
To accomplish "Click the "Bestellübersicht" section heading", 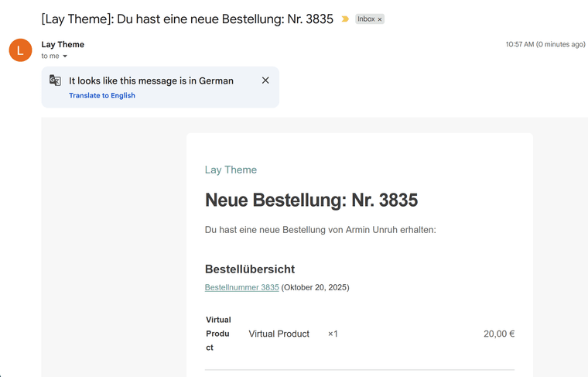I will click(250, 269).
